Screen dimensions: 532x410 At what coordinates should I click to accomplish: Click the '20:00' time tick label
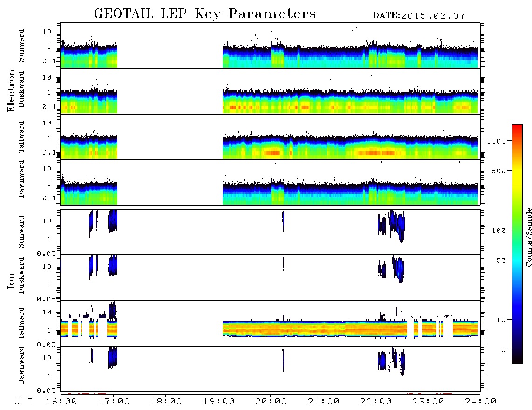click(x=271, y=402)
